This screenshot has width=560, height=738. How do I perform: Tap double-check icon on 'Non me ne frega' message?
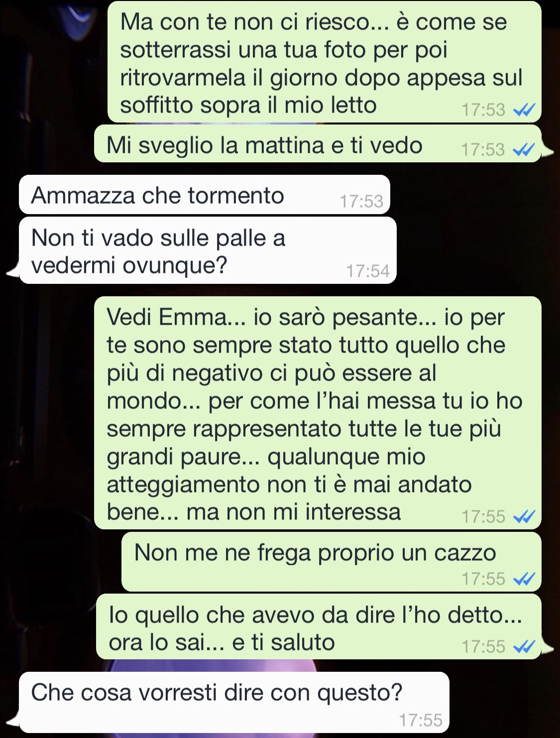click(523, 579)
